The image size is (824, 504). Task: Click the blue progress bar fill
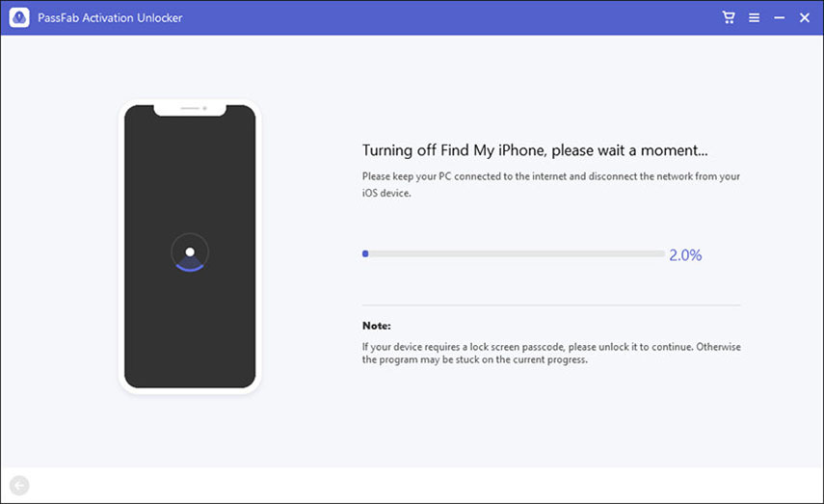pos(365,254)
